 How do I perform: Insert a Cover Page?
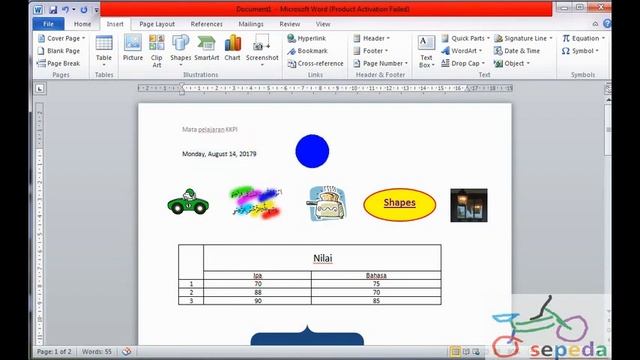pyautogui.click(x=61, y=38)
